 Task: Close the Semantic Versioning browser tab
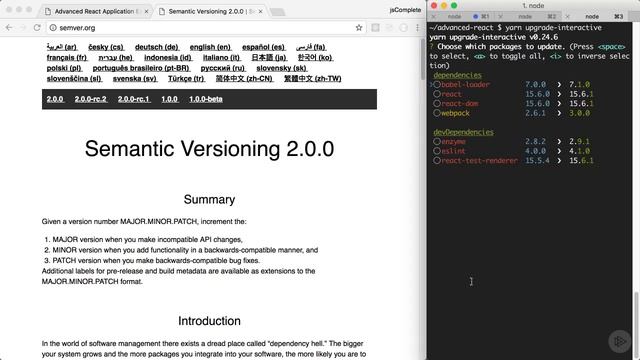pos(260,11)
